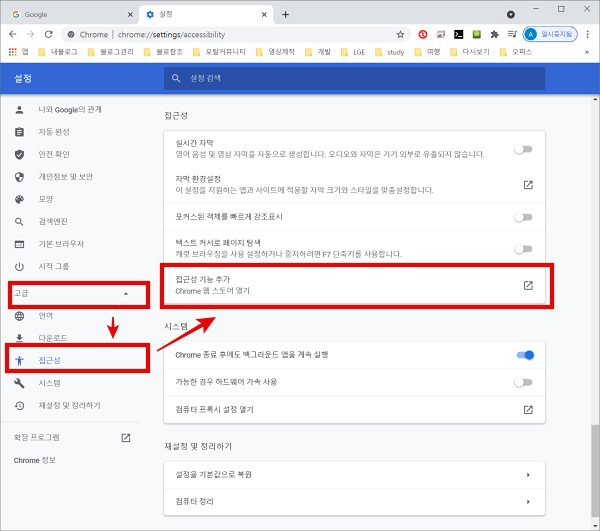The image size is (600, 531).
Task: Open the 블로그관리 bookmark folder
Action: (111, 52)
